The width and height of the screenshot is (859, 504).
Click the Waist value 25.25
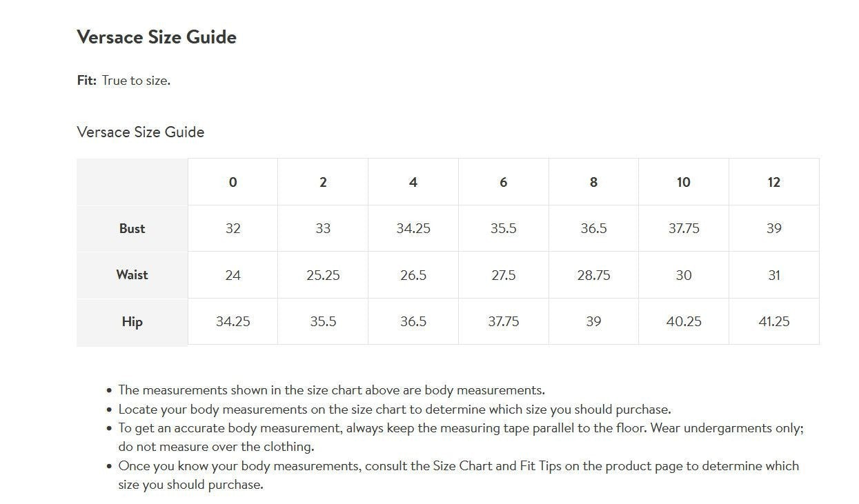(323, 275)
